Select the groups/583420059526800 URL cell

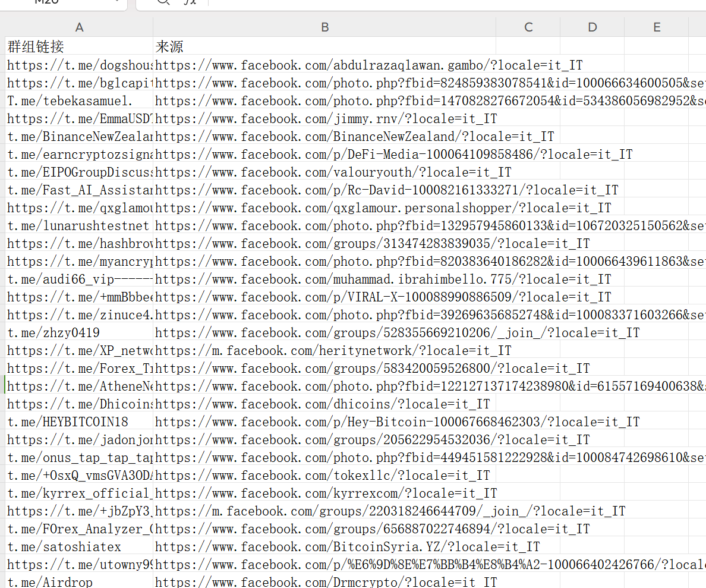pos(324,368)
